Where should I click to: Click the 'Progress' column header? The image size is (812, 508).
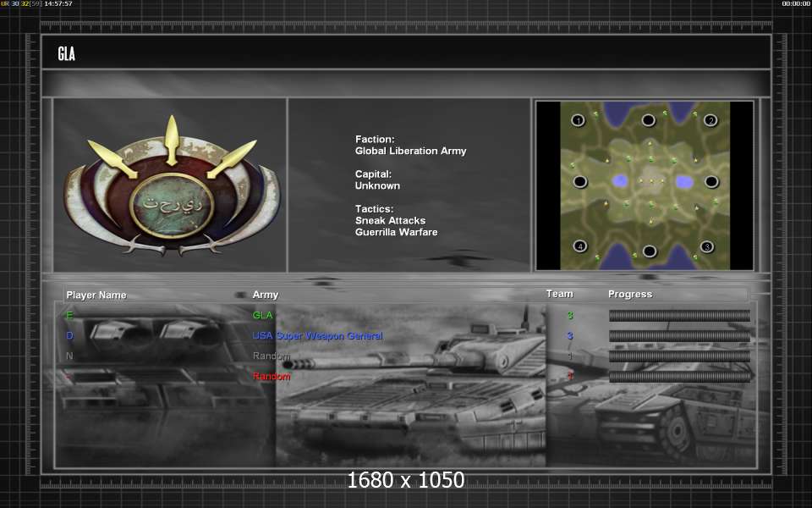pos(629,294)
